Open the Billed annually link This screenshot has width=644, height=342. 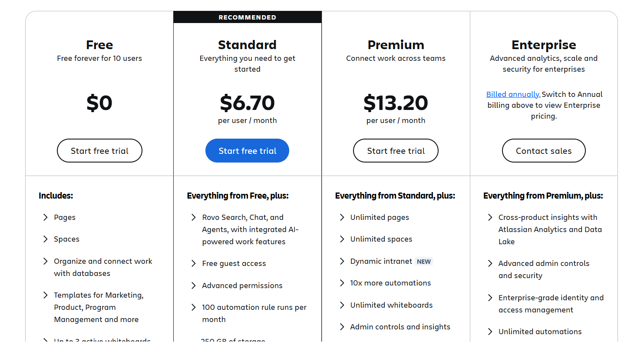click(x=513, y=94)
